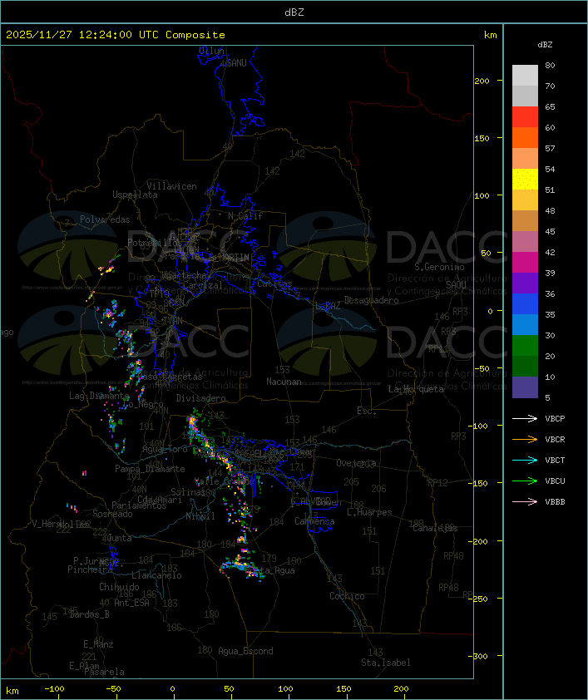Viewport: 588px width, 700px height.
Task: Pick the gray 65-70 dBZ swatch
Action: [x=525, y=96]
